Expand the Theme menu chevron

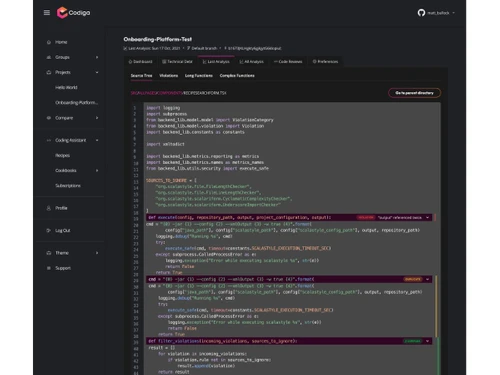click(97, 253)
